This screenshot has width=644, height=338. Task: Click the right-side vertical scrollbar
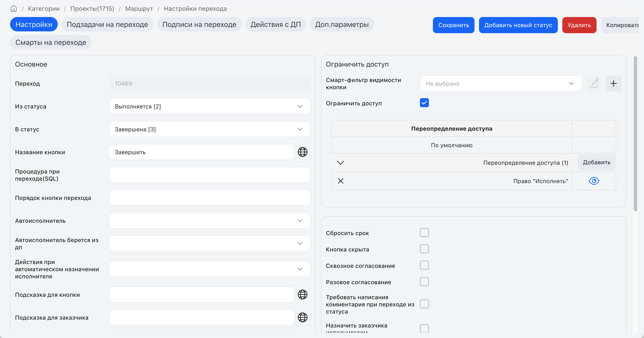pyautogui.click(x=635, y=134)
